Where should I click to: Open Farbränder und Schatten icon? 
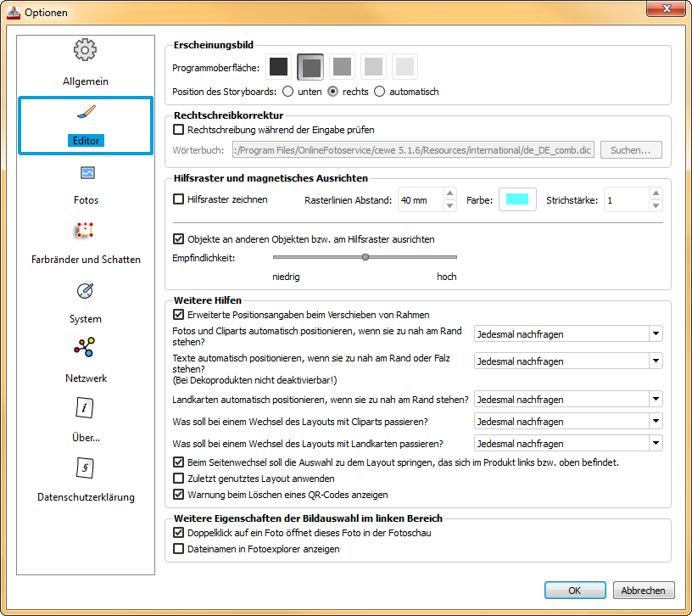(x=85, y=232)
